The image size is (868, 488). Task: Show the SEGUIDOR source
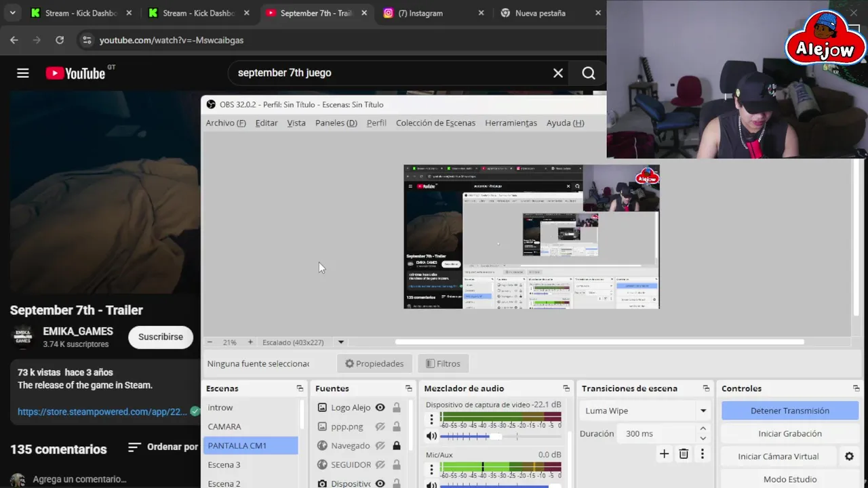(x=380, y=464)
